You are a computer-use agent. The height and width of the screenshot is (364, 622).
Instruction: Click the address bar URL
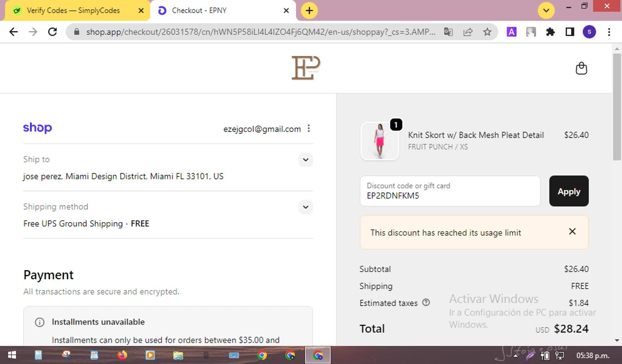[x=261, y=32]
